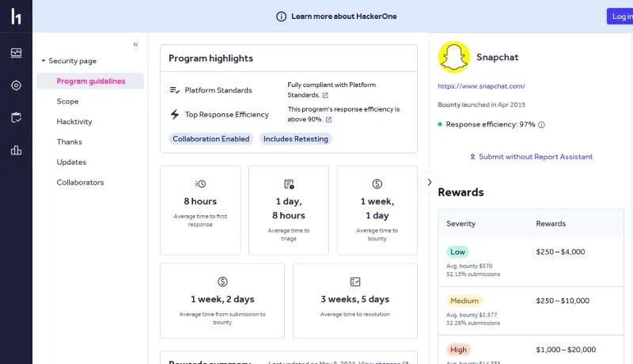The width and height of the screenshot is (633, 364).
Task: Open the Hacktivity page
Action: [74, 122]
